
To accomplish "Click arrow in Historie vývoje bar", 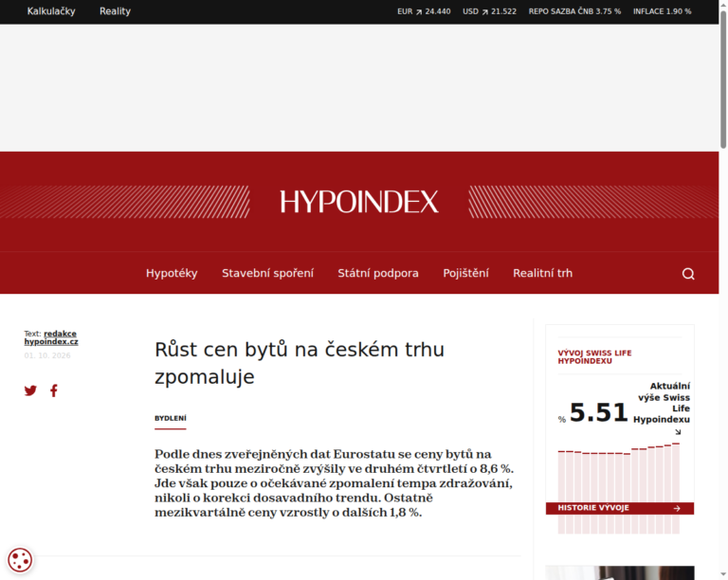I will [677, 509].
